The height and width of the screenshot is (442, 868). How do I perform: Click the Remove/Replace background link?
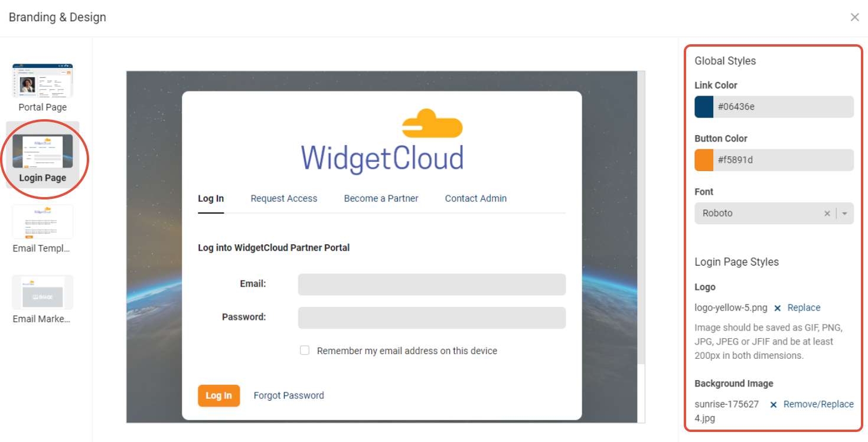pyautogui.click(x=818, y=404)
